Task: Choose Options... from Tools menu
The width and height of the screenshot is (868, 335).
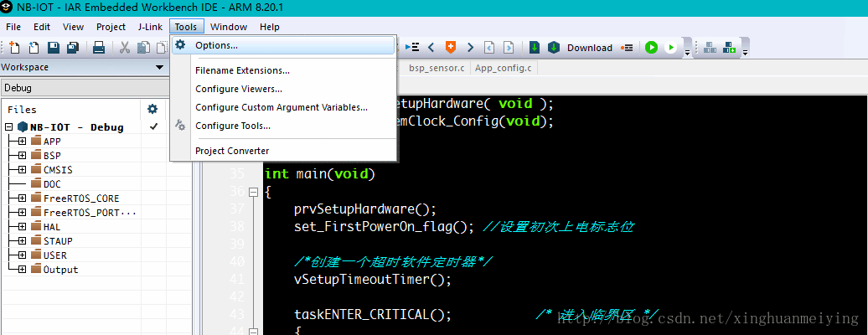Action: click(283, 45)
